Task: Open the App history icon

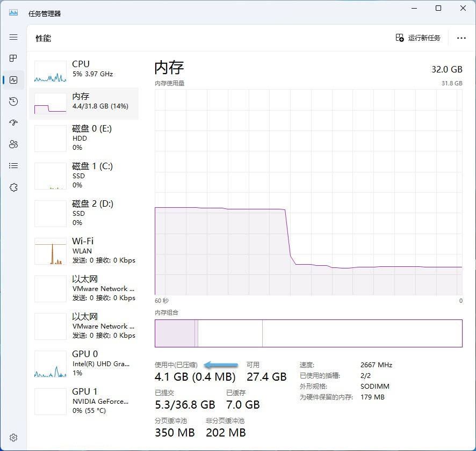Action: tap(13, 101)
